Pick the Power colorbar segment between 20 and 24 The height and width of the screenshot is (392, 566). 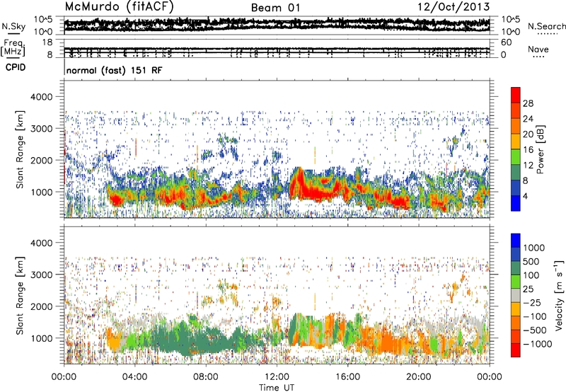point(516,126)
